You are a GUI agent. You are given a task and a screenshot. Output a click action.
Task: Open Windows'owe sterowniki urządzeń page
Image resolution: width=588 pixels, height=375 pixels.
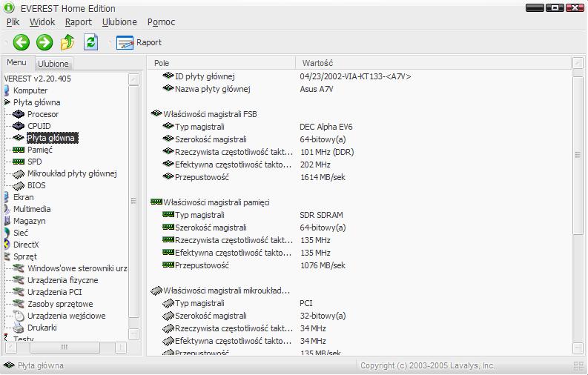pyautogui.click(x=77, y=268)
